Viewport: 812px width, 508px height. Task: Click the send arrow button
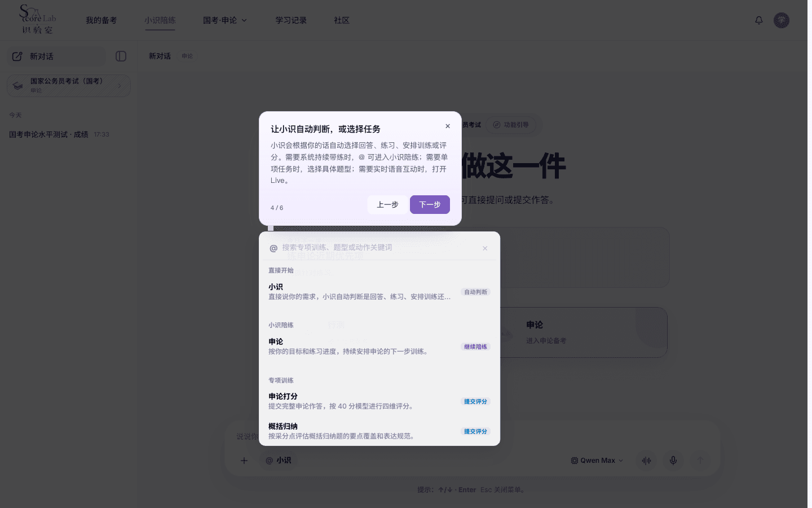700,461
